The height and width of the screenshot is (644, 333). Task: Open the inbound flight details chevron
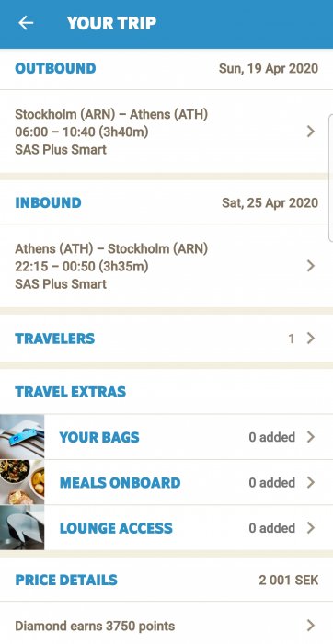click(x=311, y=266)
